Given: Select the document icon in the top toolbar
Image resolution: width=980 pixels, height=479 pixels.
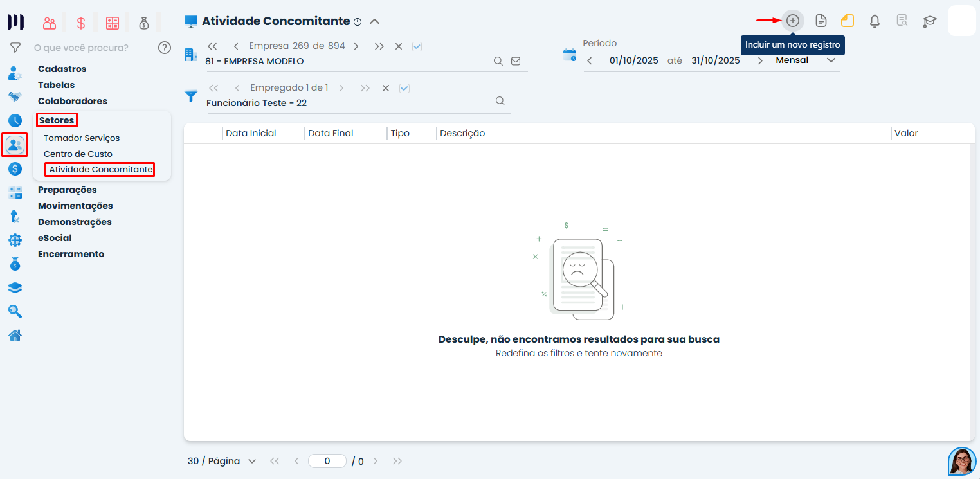Looking at the screenshot, I should [821, 20].
